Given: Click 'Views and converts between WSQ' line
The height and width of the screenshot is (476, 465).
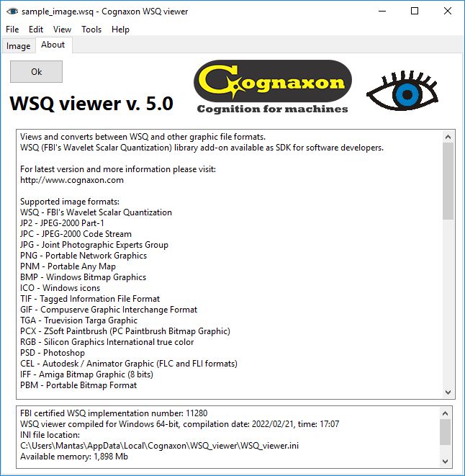Looking at the screenshot, I should (143, 137).
